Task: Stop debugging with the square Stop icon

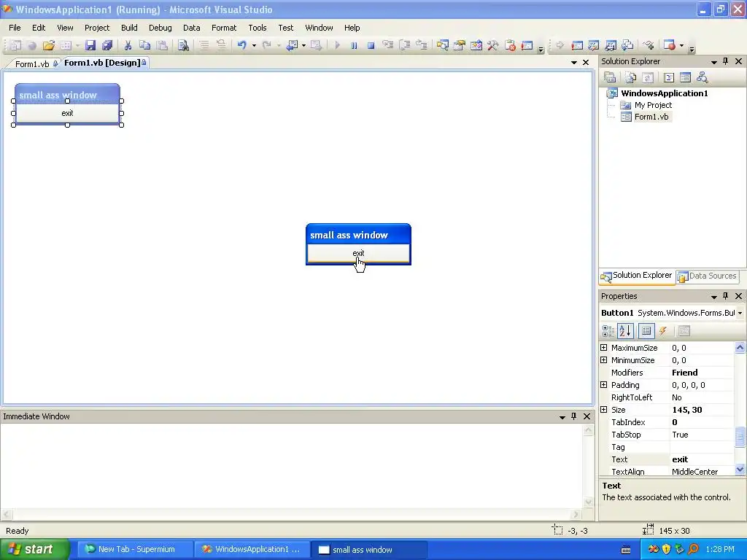Action: (371, 46)
